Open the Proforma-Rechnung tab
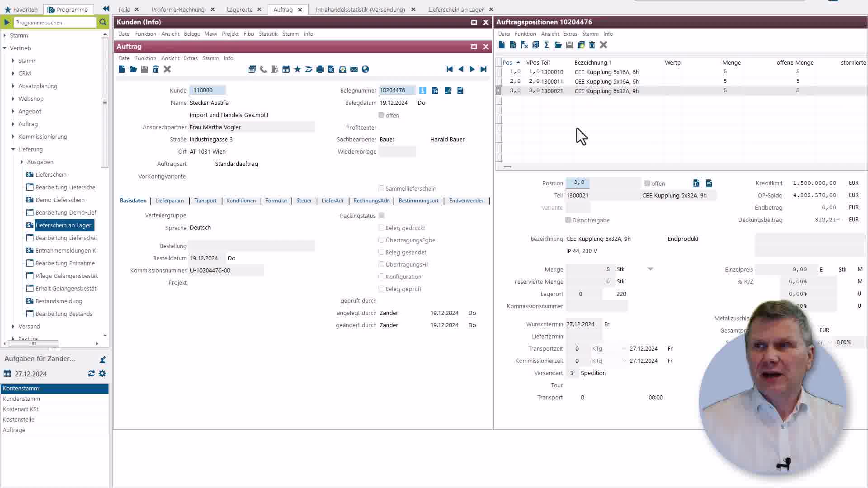This screenshot has width=868, height=488. coord(178,9)
